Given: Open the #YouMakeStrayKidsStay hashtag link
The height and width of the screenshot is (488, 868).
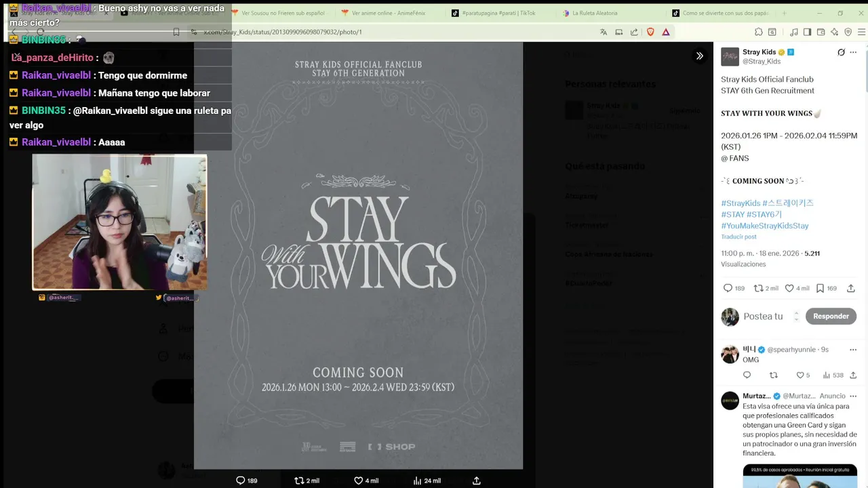Looking at the screenshot, I should point(765,226).
